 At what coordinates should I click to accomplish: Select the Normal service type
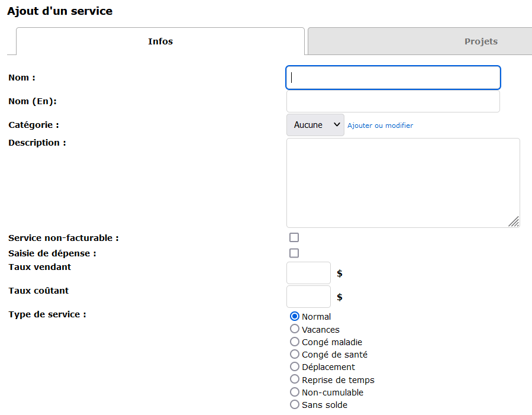click(295, 317)
